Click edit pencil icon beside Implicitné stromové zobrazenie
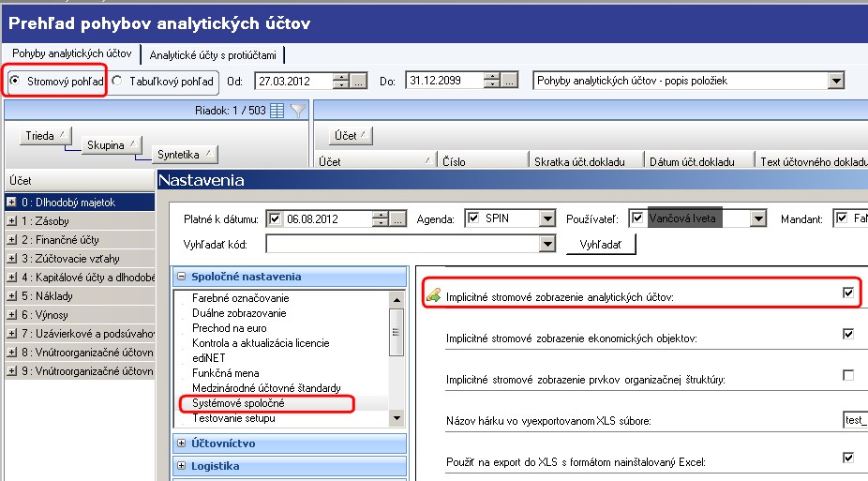Viewport: 868px width, 481px height. (x=433, y=296)
